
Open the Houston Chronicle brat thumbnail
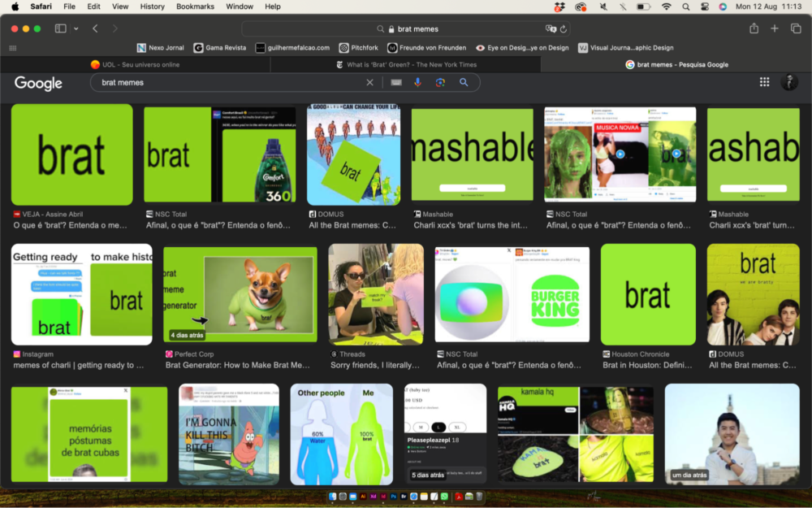pos(648,294)
